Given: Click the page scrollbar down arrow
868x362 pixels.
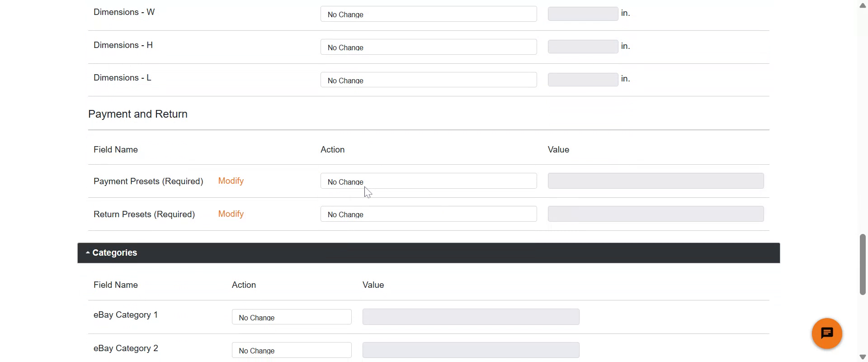Looking at the screenshot, I should [863, 357].
